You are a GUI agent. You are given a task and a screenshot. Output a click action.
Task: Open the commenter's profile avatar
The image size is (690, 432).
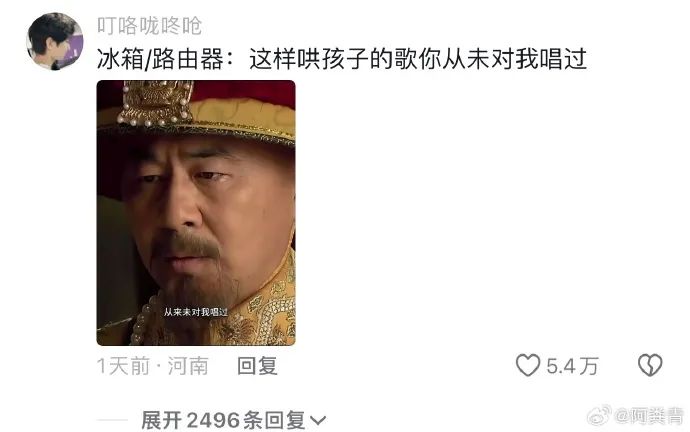pyautogui.click(x=55, y=42)
